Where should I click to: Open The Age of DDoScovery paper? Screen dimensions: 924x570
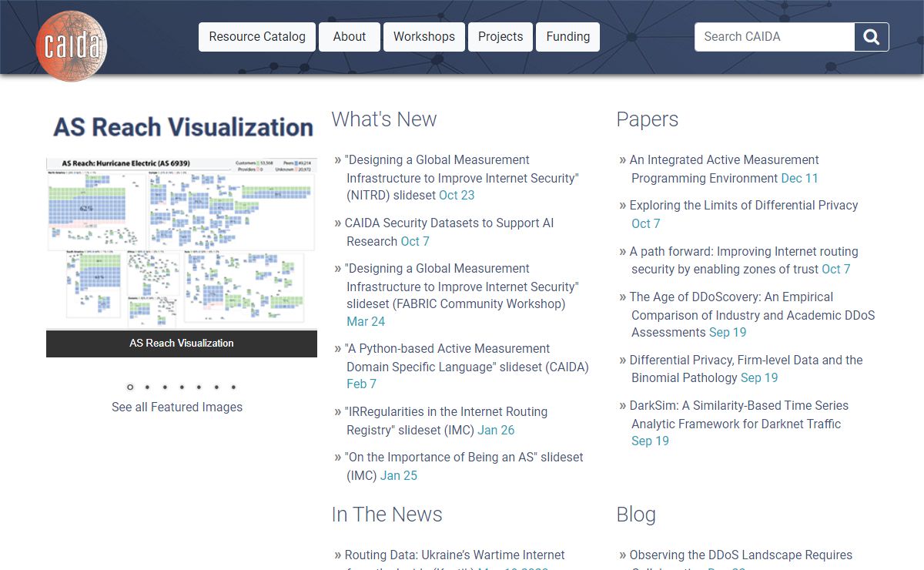point(752,314)
